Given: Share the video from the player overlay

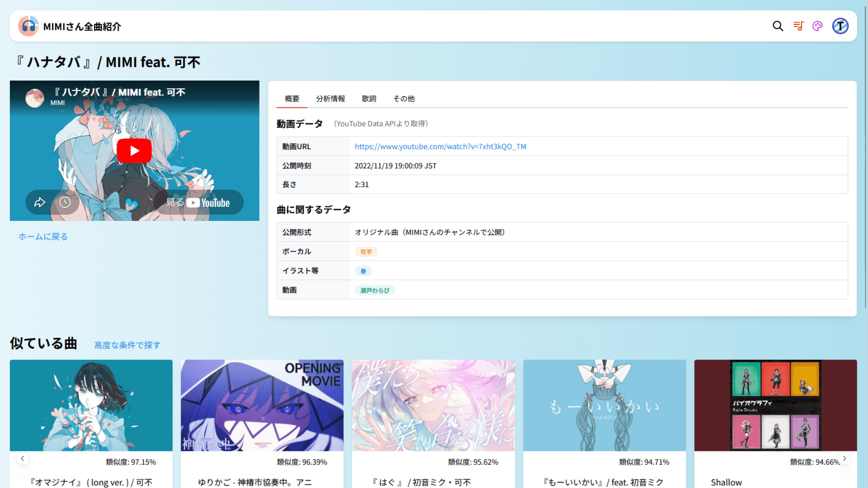Looking at the screenshot, I should [40, 202].
